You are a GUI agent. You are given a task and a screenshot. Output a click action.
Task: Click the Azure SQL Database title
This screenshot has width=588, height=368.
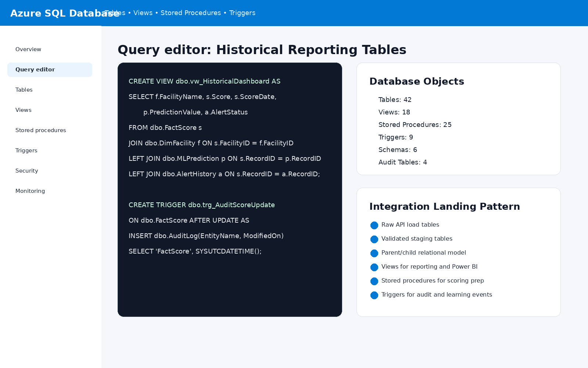pos(65,13)
